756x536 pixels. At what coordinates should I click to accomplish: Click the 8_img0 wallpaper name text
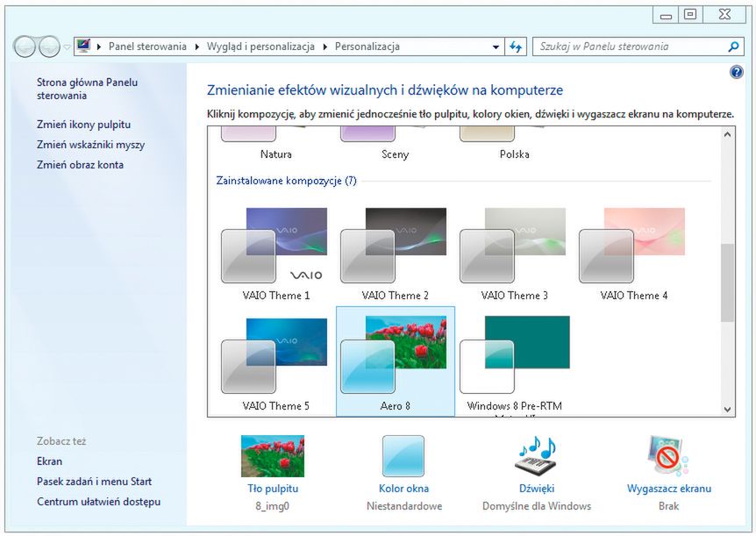point(273,506)
